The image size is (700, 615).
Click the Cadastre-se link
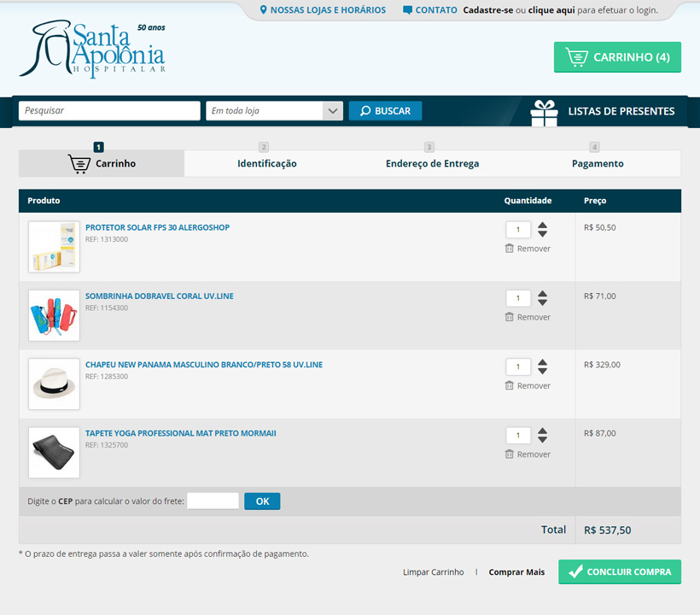[x=488, y=10]
